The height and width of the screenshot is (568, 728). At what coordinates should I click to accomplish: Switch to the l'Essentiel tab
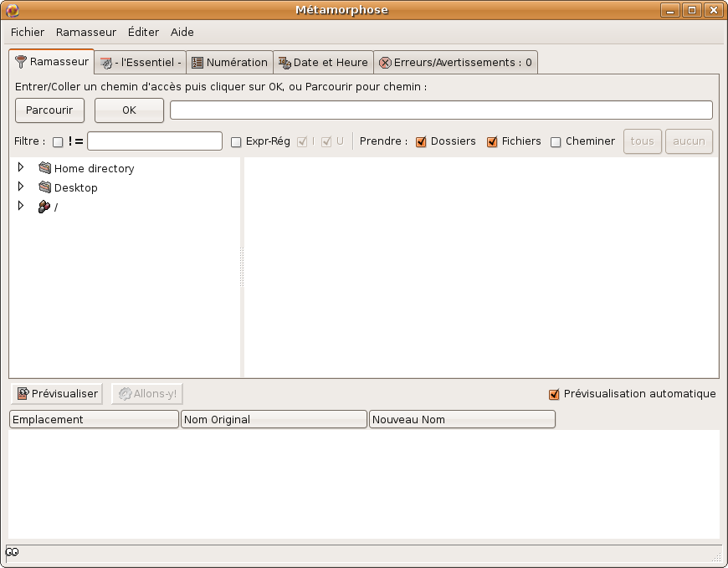click(141, 62)
